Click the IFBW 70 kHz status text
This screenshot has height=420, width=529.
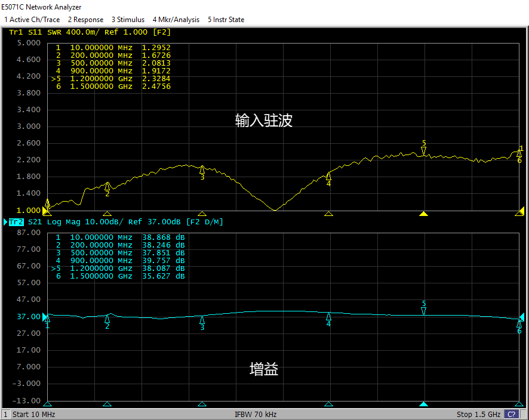click(256, 414)
